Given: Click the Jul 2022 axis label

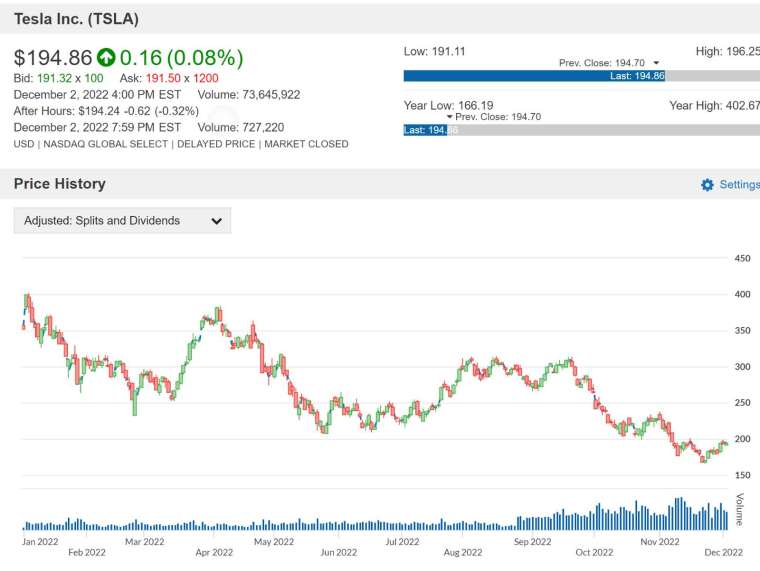Looking at the screenshot, I should (402, 542).
